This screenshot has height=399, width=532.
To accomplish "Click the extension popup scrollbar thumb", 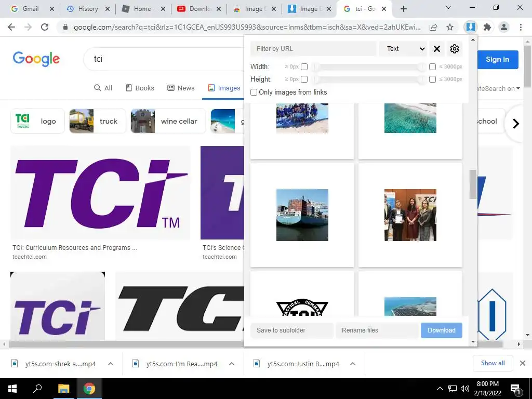I will tap(473, 184).
